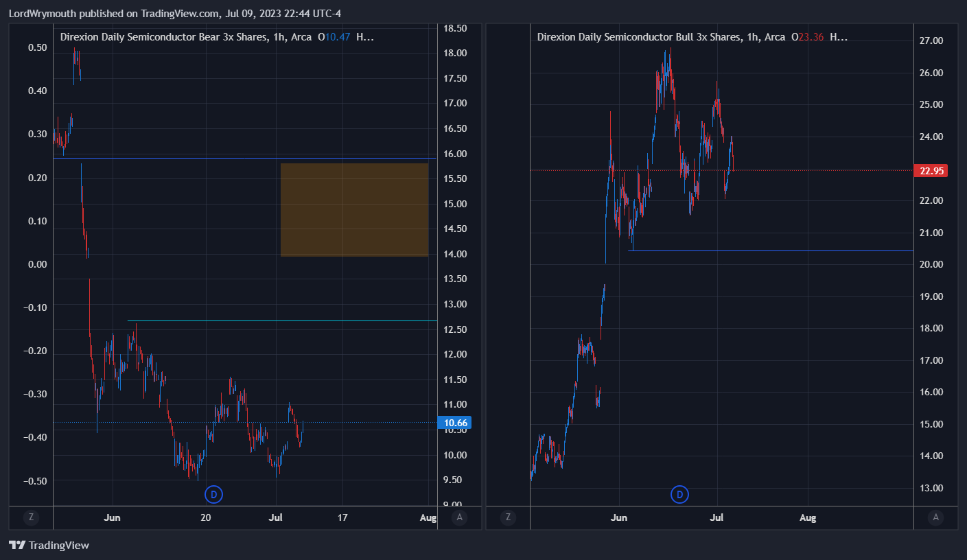
Task: Click the 18.50 price axis label
Action: pyautogui.click(x=456, y=28)
